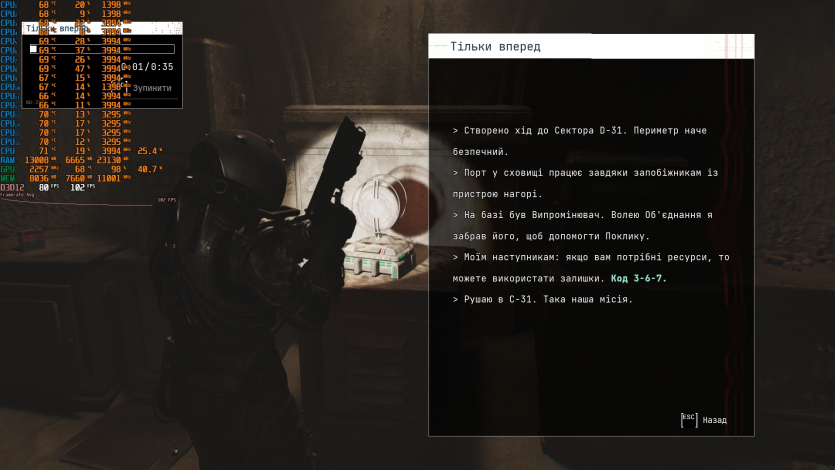Click the white playhead at the progress bar start
Image resolution: width=835 pixels, height=470 pixels.
click(34, 48)
